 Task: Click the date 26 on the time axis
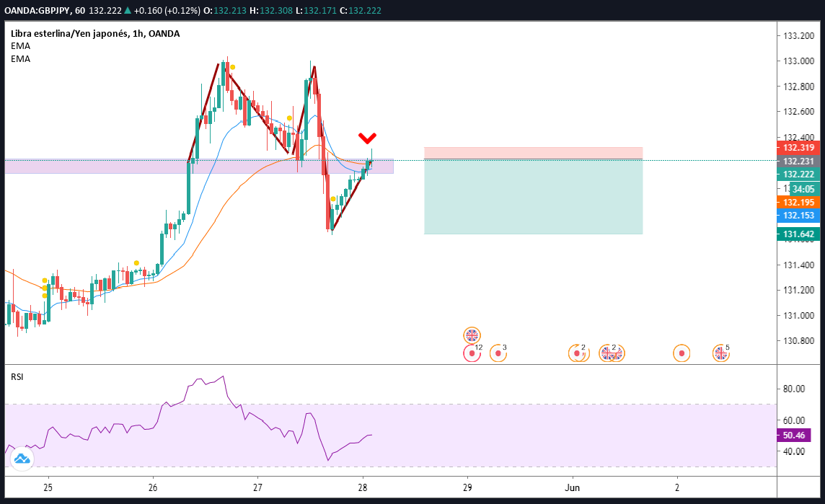point(153,487)
